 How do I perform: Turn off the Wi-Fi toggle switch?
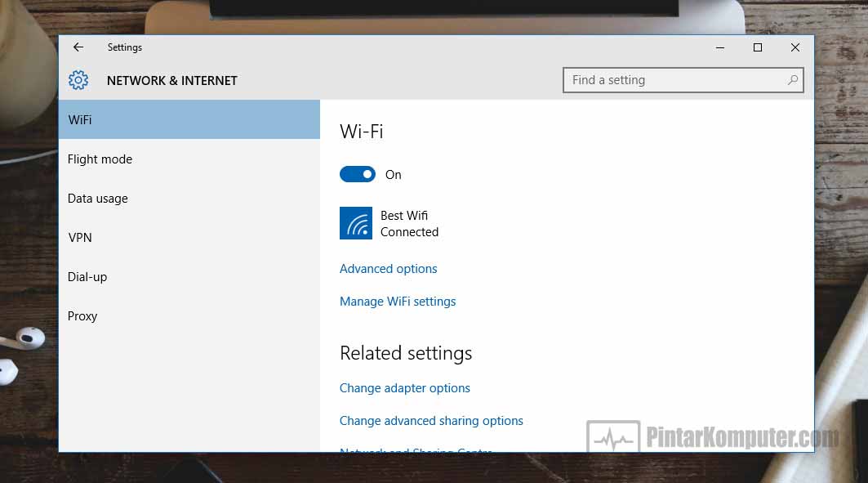pyautogui.click(x=358, y=174)
